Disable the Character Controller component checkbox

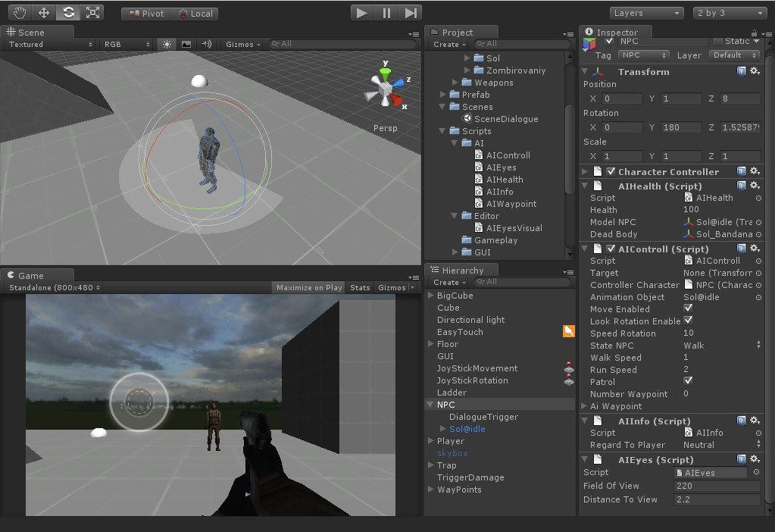click(x=611, y=171)
